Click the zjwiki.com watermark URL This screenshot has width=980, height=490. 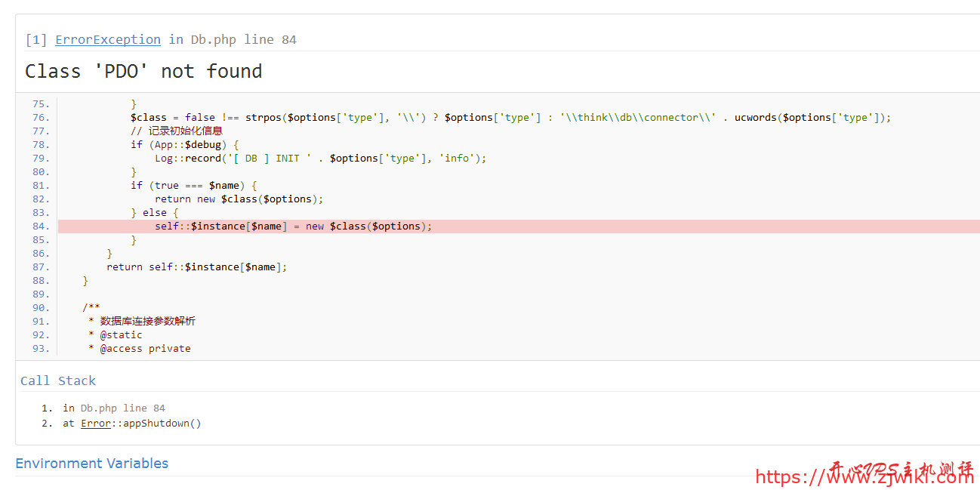[864, 476]
